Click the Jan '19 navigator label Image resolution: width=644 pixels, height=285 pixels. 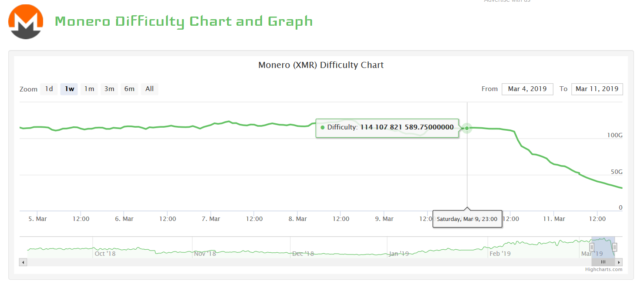(399, 253)
